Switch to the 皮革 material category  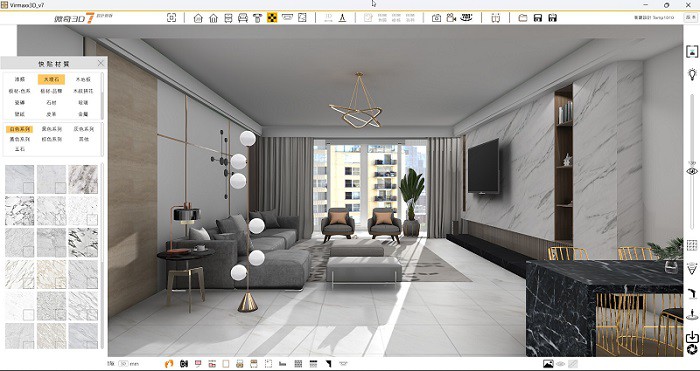[51, 114]
